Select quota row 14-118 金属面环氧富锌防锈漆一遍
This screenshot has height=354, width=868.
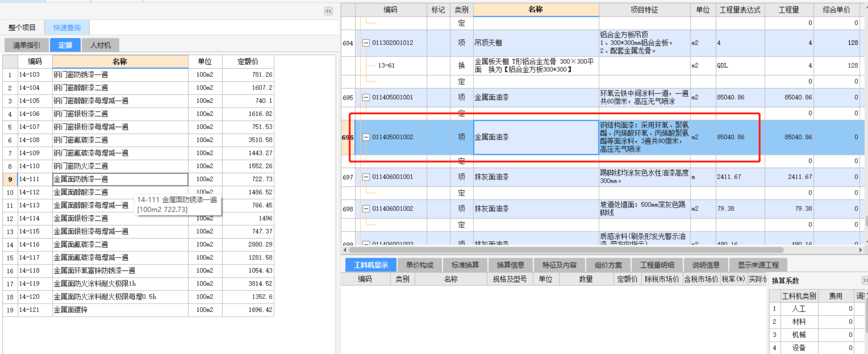(138, 270)
